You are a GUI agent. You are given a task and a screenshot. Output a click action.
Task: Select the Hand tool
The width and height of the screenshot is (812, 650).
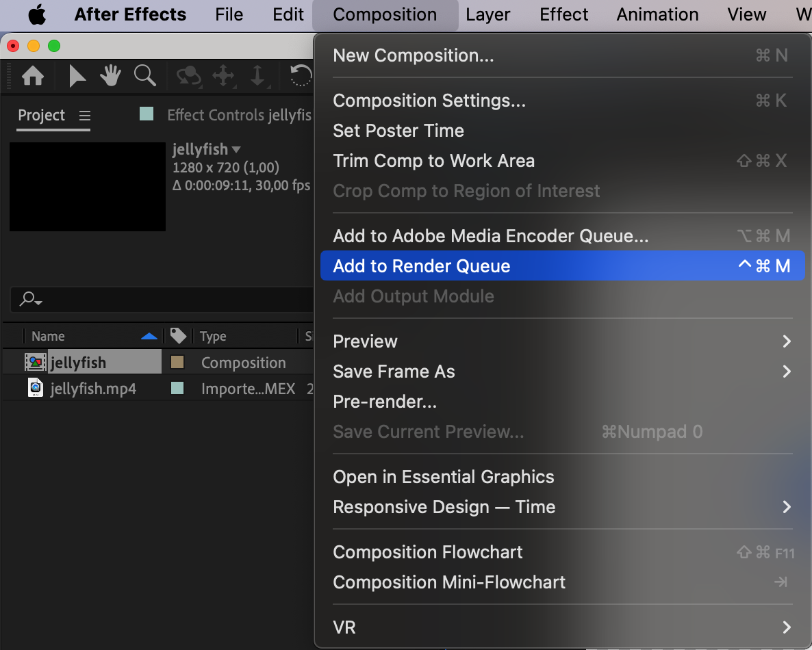coord(110,76)
